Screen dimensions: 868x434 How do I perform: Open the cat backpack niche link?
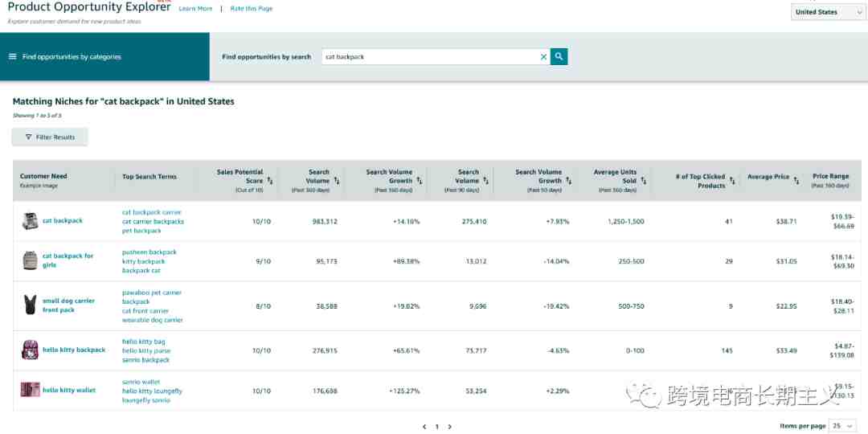click(x=63, y=221)
